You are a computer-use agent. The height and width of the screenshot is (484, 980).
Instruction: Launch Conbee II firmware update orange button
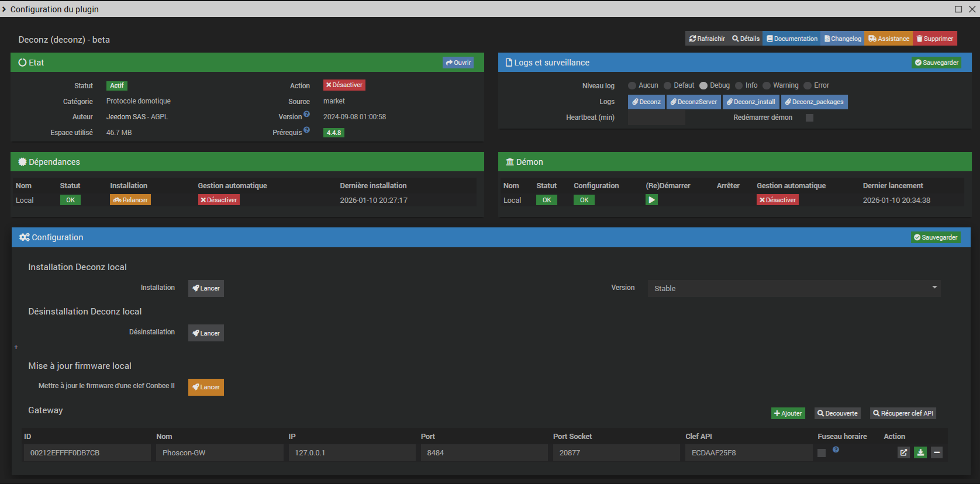coord(206,387)
